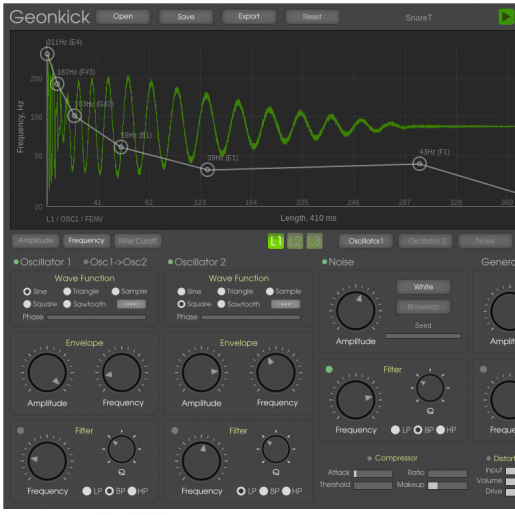Select Sawtooth wave for Oscillator 1
The image size is (515, 515).
pyautogui.click(x=67, y=304)
